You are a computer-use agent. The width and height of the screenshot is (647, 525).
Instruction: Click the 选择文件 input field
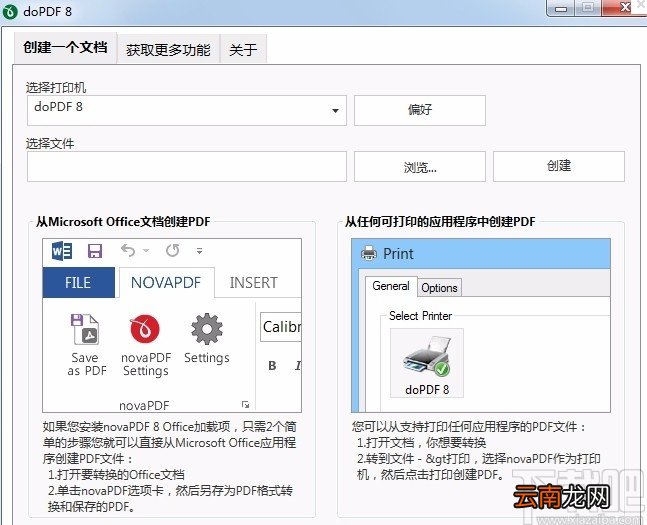[187, 166]
